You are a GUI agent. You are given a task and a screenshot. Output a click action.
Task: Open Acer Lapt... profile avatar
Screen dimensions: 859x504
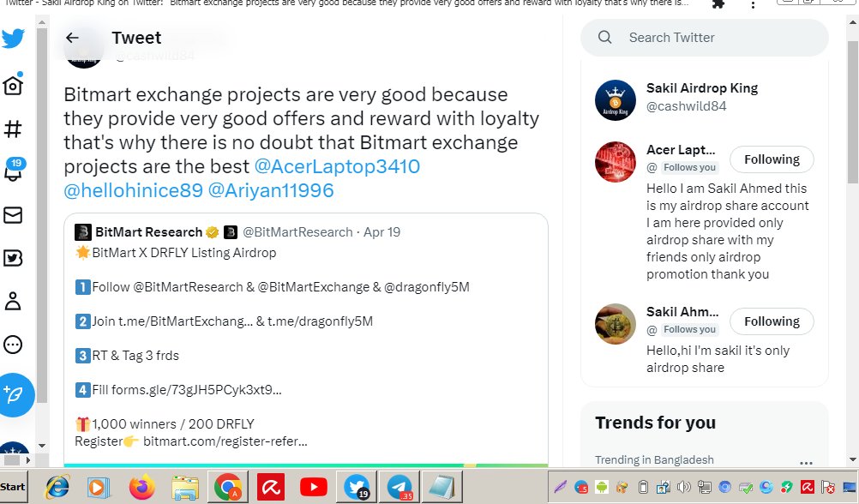pos(616,162)
